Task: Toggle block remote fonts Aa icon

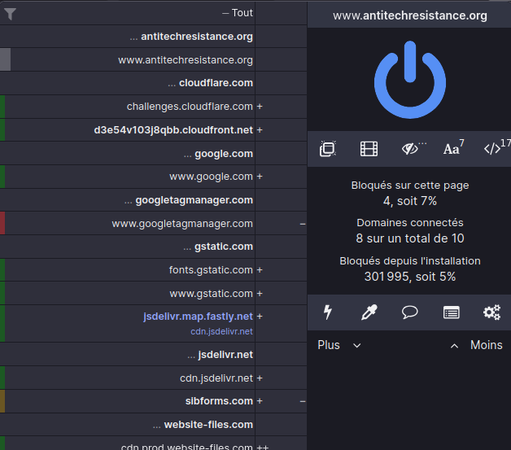Action: pos(451,149)
